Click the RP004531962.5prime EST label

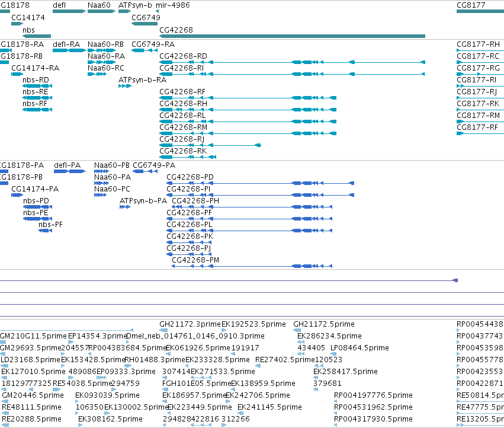[373, 407]
